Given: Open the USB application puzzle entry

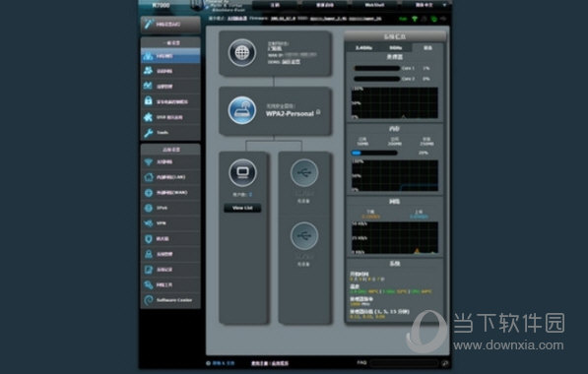Looking at the screenshot, I should [x=170, y=117].
